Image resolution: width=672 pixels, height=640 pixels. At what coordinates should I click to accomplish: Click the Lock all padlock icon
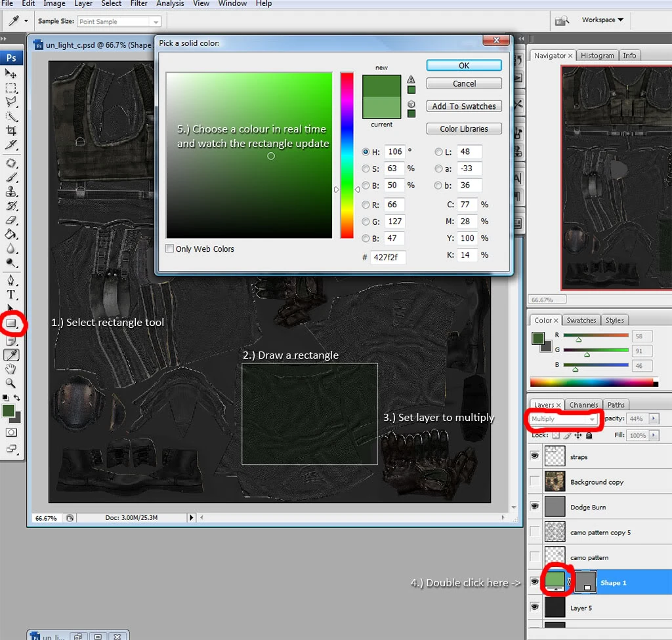[x=589, y=435]
